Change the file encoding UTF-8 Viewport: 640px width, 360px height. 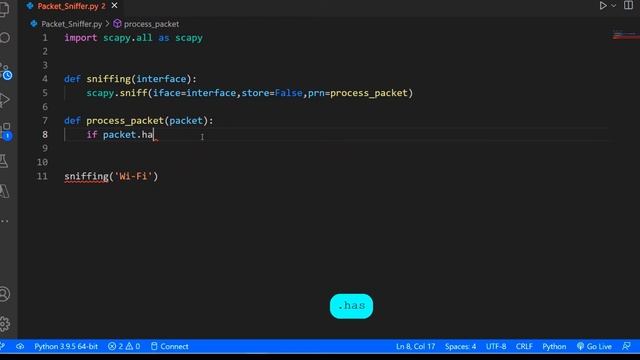click(496, 347)
